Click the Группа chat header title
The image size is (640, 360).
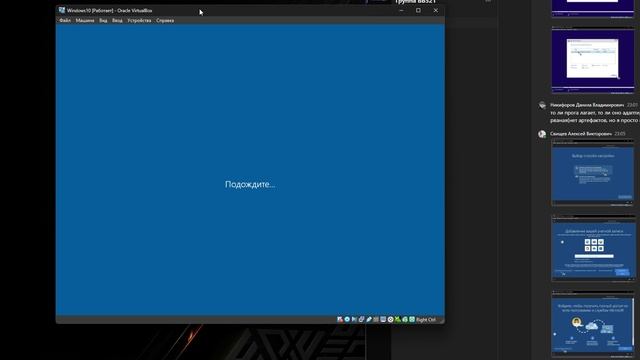click(x=415, y=2)
